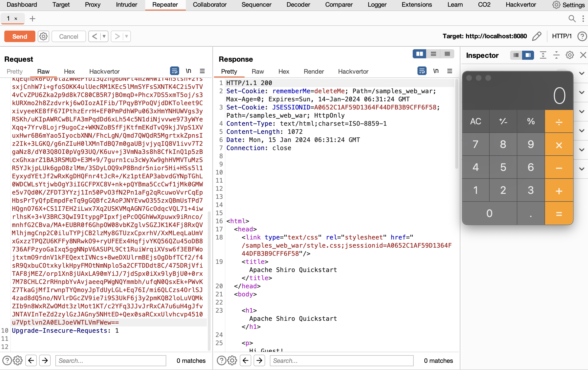Open Inspector settings gear
The image size is (588, 370).
tap(570, 55)
